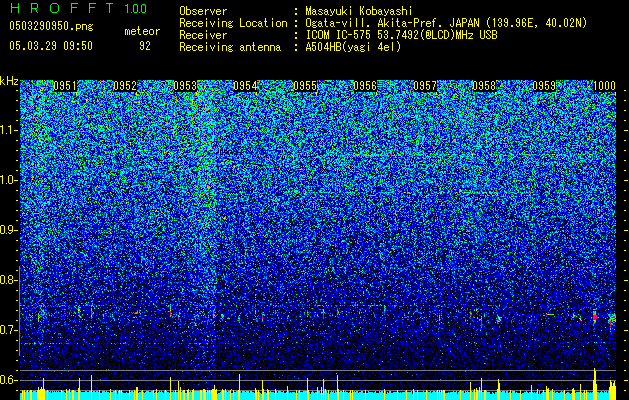Click the 0.7 kHz axis label
The width and height of the screenshot is (629, 400).
pyautogui.click(x=7, y=330)
